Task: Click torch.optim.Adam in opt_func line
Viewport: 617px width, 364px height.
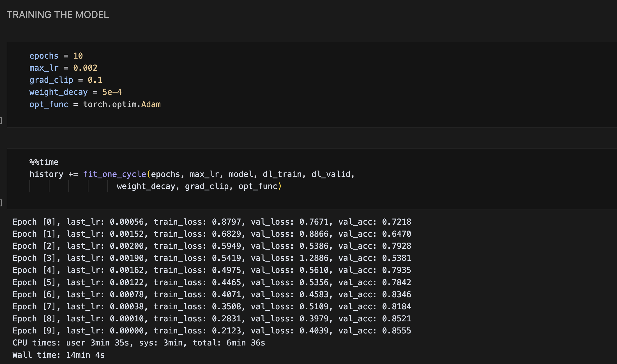Action: tap(122, 104)
